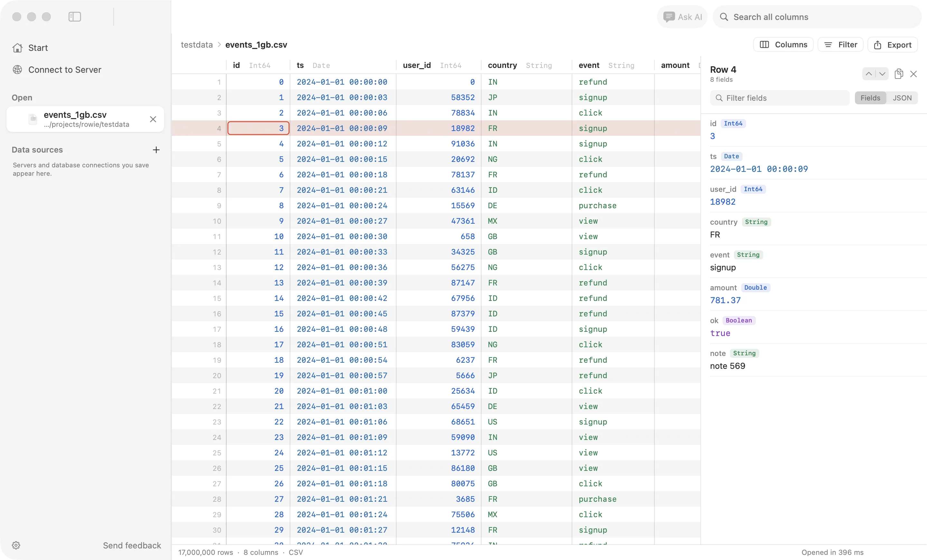
Task: Select the events_1gb.csv open file item
Action: pos(85,119)
